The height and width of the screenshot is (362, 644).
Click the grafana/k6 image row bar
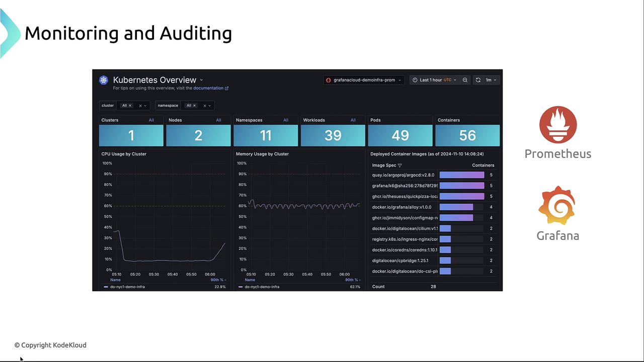click(x=462, y=186)
